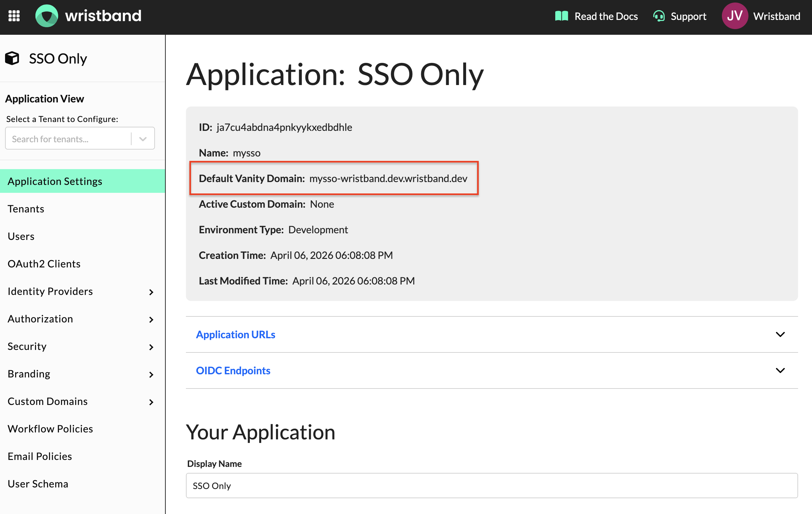Image resolution: width=812 pixels, height=514 pixels.
Task: Focus the Search for tenants field
Action: click(67, 139)
